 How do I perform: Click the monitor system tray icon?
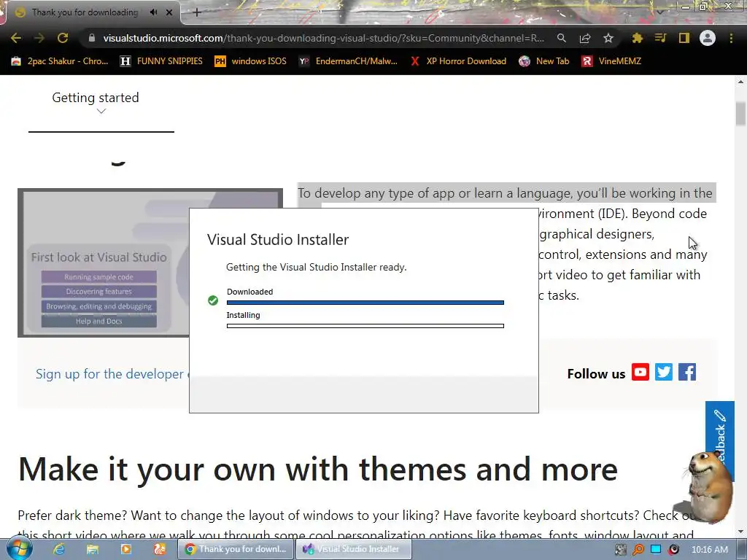[656, 549]
